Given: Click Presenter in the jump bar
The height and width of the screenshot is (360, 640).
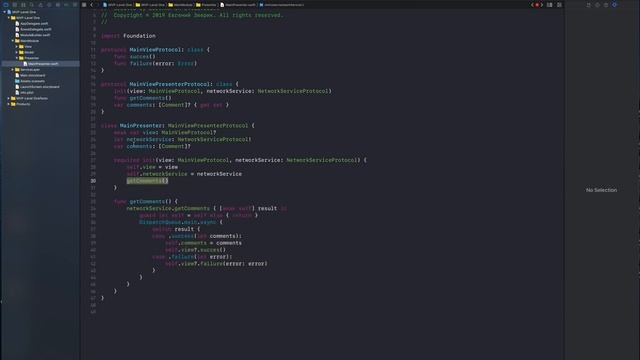Looking at the screenshot, I should click(206, 5).
